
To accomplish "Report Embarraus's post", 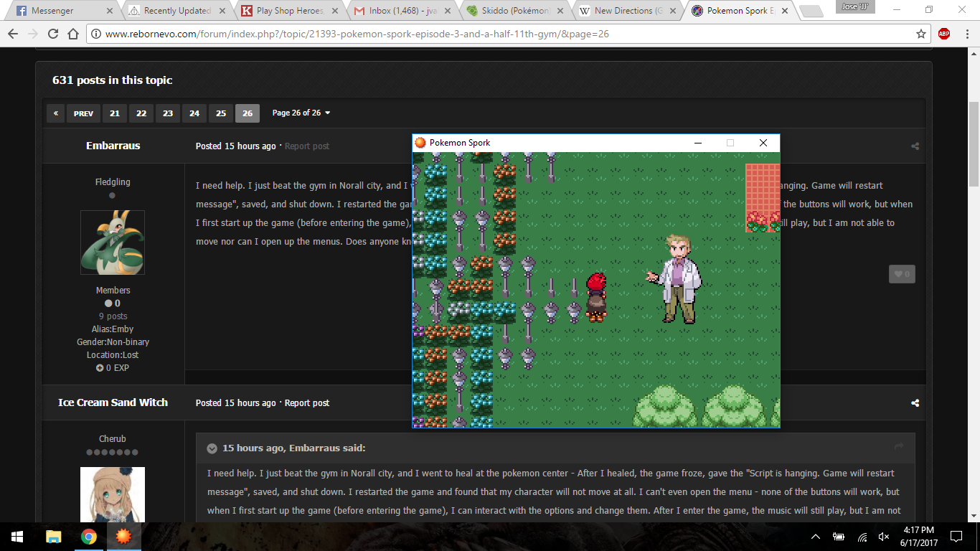I will [307, 146].
